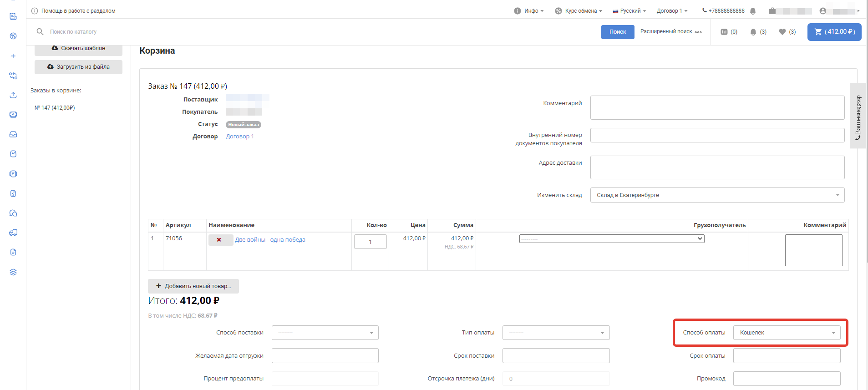Image resolution: width=868 pixels, height=390 pixels.
Task: Open the Изменить склад warehouse dropdown
Action: [717, 195]
